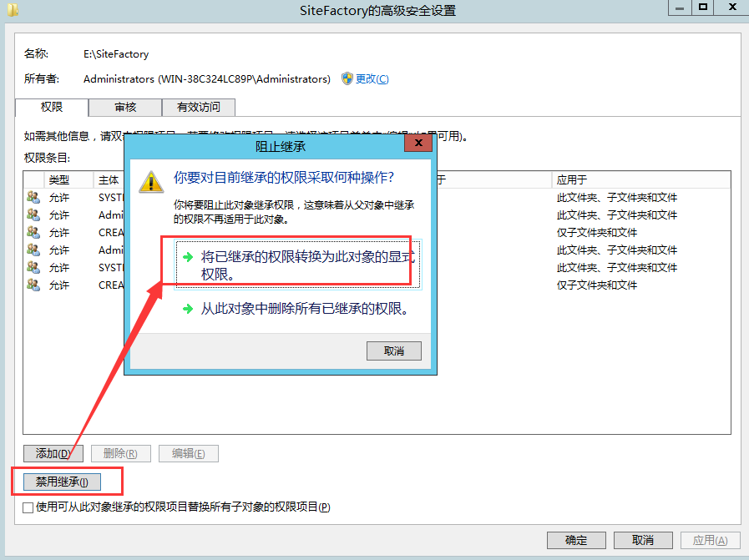Click the 添加(D) button
The image size is (749, 560).
coord(53,453)
